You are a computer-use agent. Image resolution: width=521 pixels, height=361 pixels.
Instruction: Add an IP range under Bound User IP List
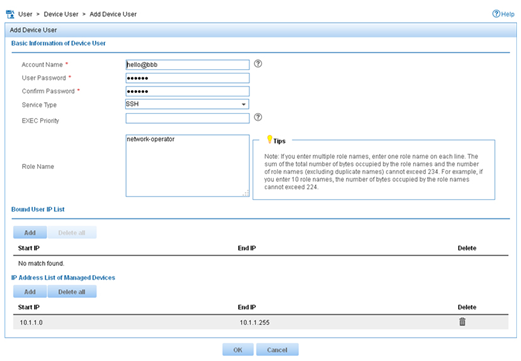tap(30, 232)
